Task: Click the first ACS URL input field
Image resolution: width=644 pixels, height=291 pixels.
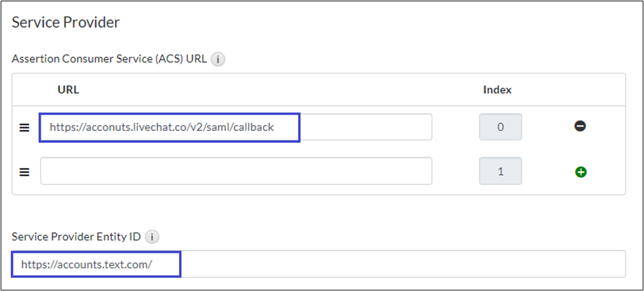Action: (x=235, y=127)
